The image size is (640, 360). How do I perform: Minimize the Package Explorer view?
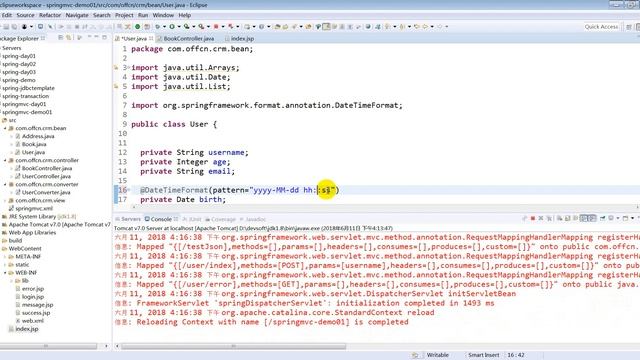[97, 38]
